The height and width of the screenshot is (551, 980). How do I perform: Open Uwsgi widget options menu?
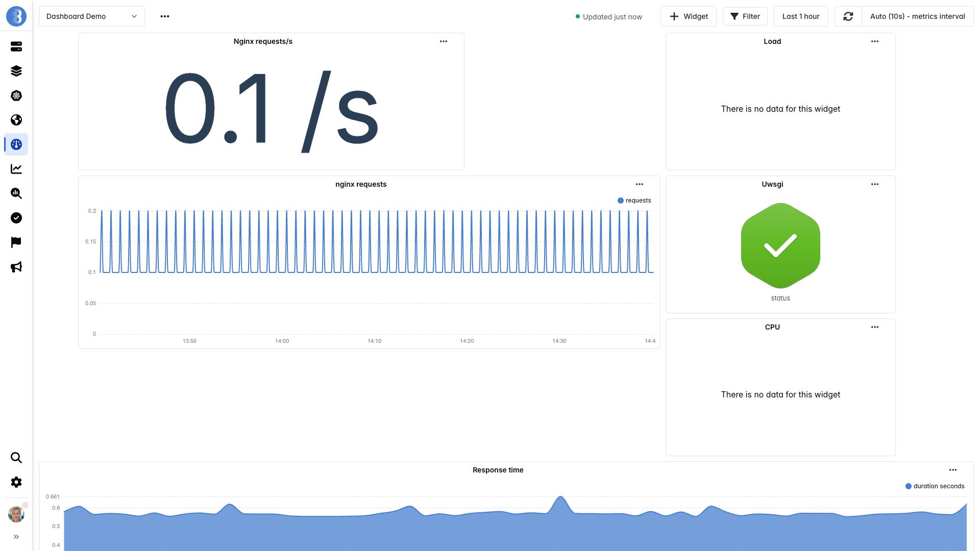point(875,184)
